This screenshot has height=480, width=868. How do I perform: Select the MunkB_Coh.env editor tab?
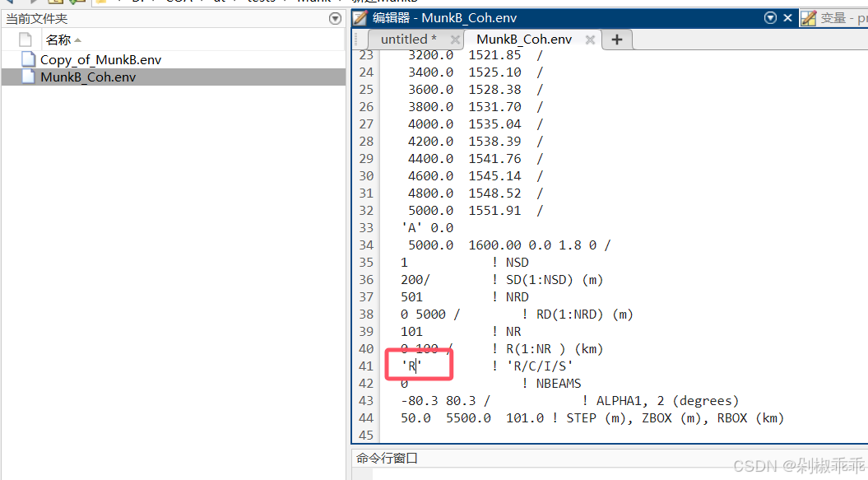click(x=523, y=40)
